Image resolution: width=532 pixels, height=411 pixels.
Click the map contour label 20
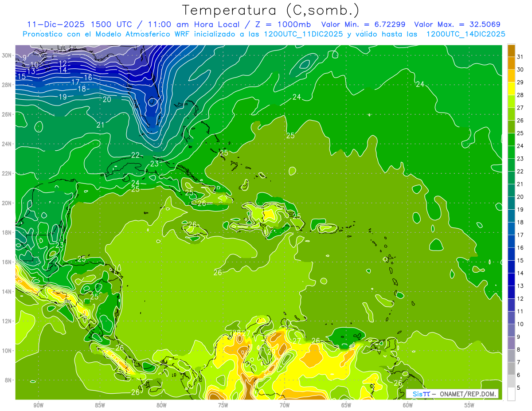pos(107,99)
